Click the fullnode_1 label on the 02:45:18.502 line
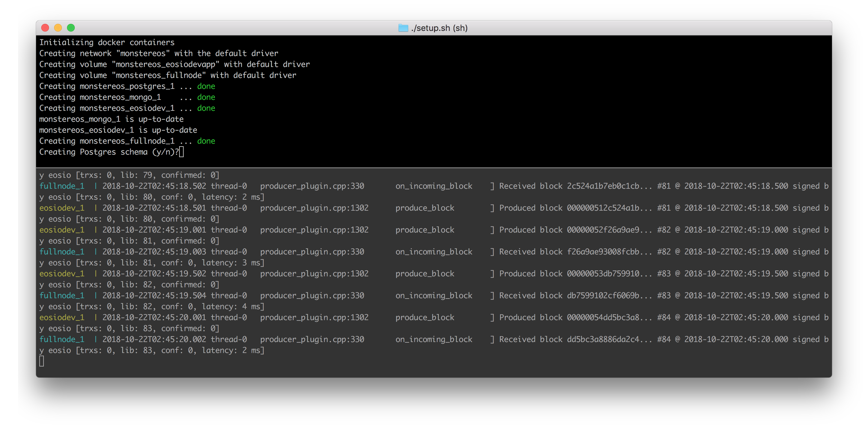Viewport: 868px width, 429px height. 62,186
